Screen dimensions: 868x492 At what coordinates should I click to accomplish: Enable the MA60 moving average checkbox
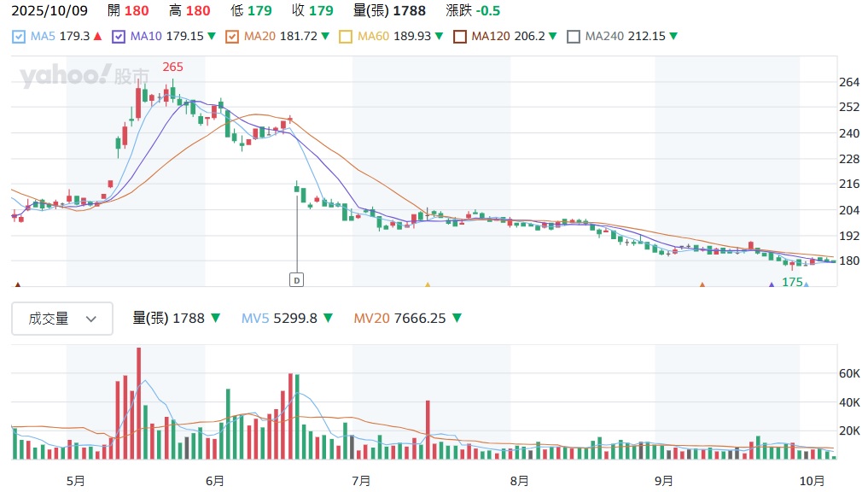pyautogui.click(x=346, y=37)
